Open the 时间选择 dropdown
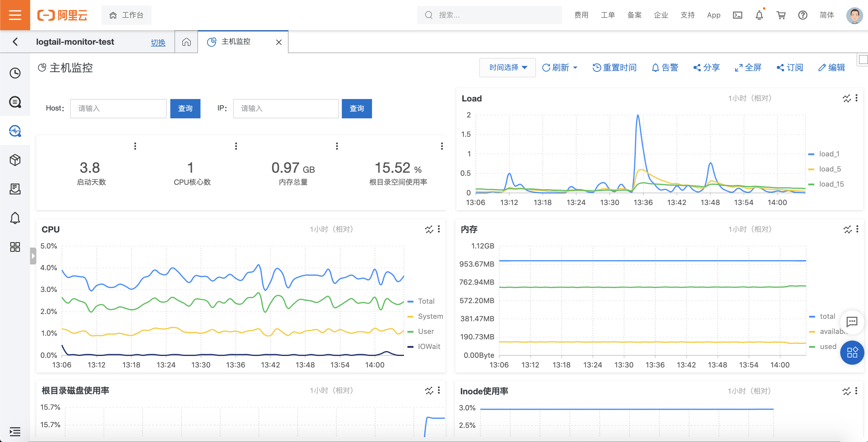This screenshot has height=442, width=868. pos(507,67)
